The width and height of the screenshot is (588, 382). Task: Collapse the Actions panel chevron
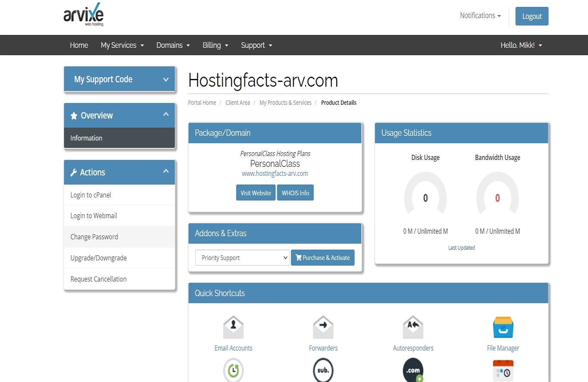(166, 171)
